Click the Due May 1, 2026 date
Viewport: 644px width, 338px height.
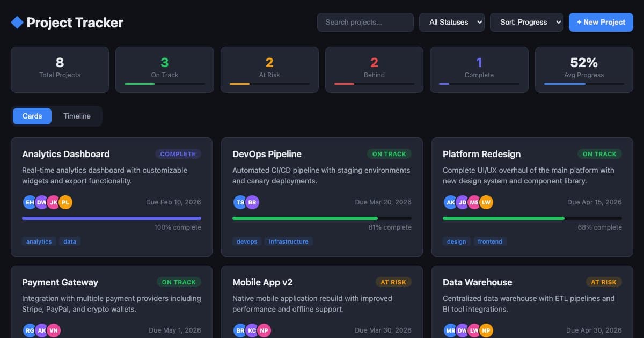175,330
